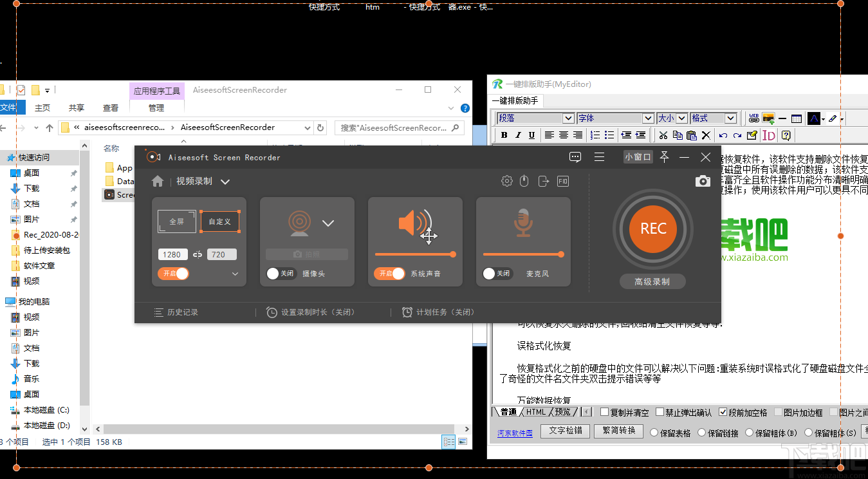
Task: Insert a web link in MyEditor toolbar
Action: coord(754,118)
